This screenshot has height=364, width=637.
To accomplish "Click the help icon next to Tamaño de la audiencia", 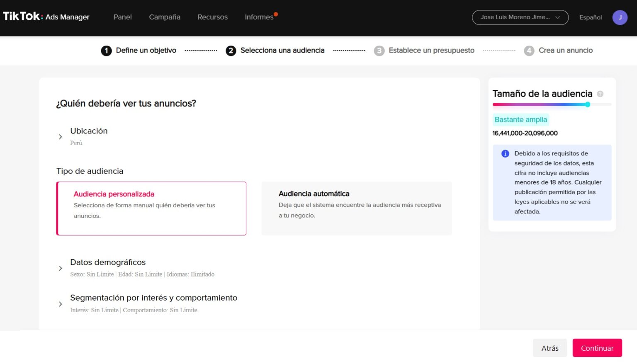I will [600, 94].
